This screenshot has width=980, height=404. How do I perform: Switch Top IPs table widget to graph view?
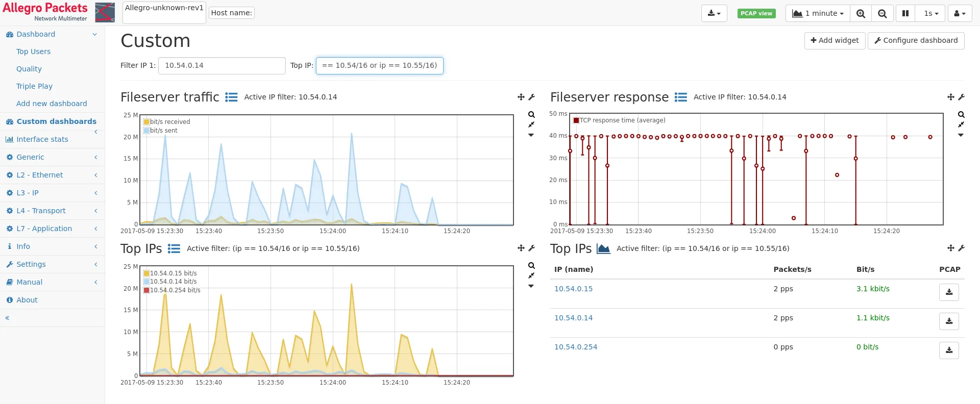[603, 249]
